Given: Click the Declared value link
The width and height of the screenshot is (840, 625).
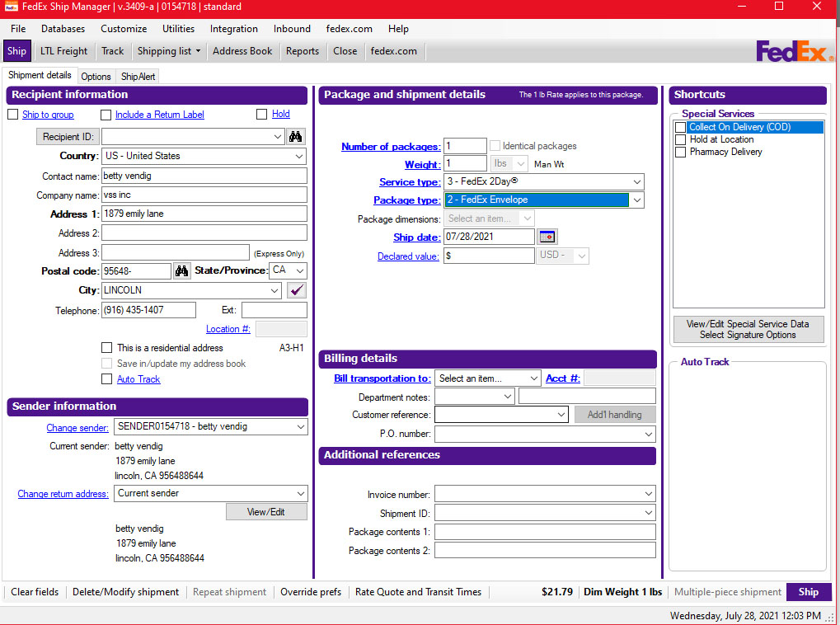Looking at the screenshot, I should pyautogui.click(x=408, y=256).
